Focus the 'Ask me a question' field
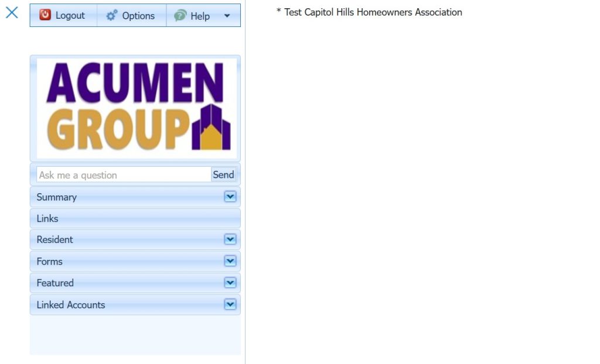 point(124,175)
